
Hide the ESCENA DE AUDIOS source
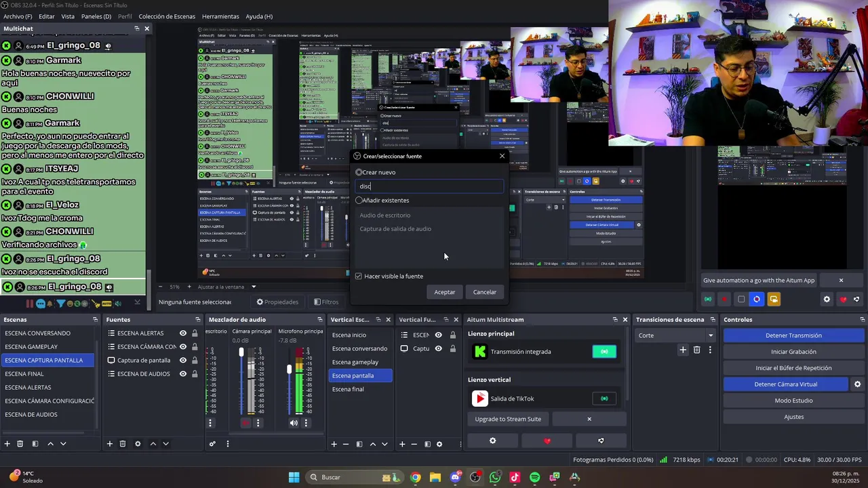click(x=183, y=373)
